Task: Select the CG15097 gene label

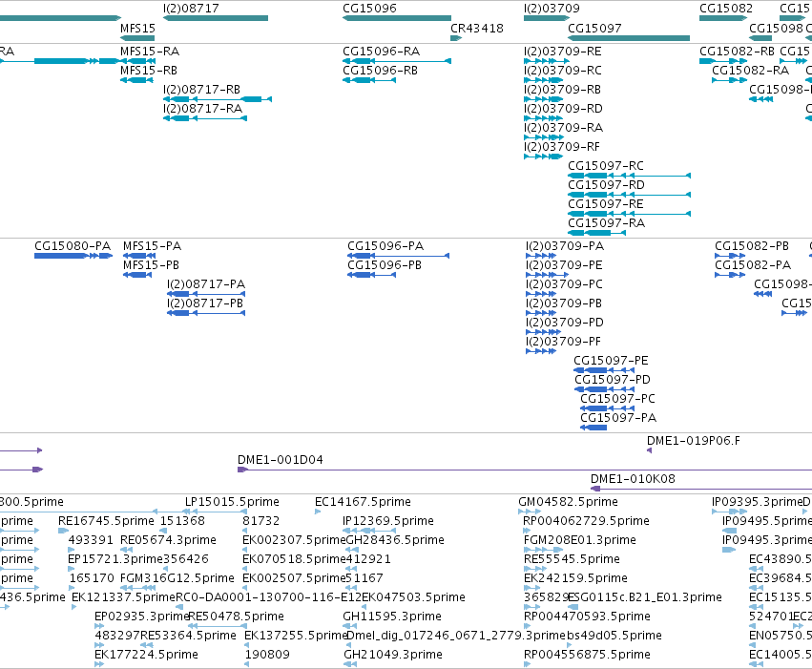Action: pyautogui.click(x=594, y=28)
